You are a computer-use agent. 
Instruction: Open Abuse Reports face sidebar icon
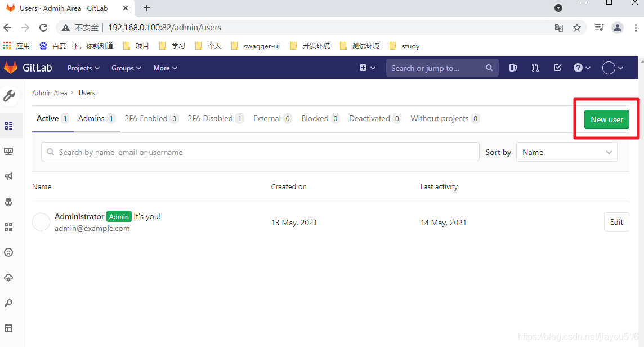tap(10, 252)
